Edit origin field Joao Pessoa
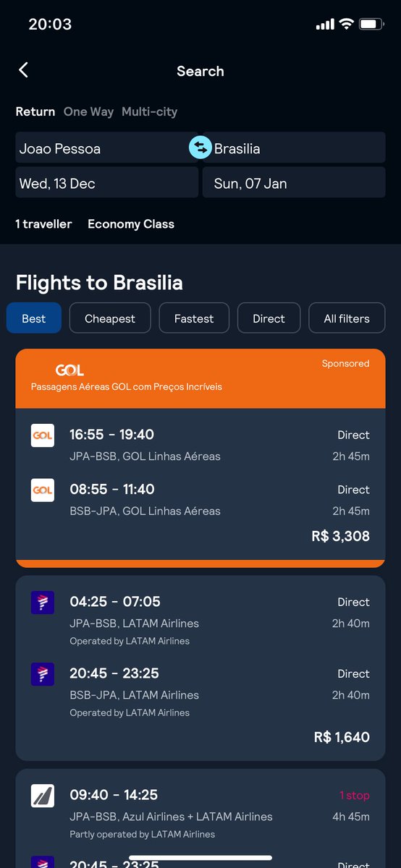 [103, 148]
